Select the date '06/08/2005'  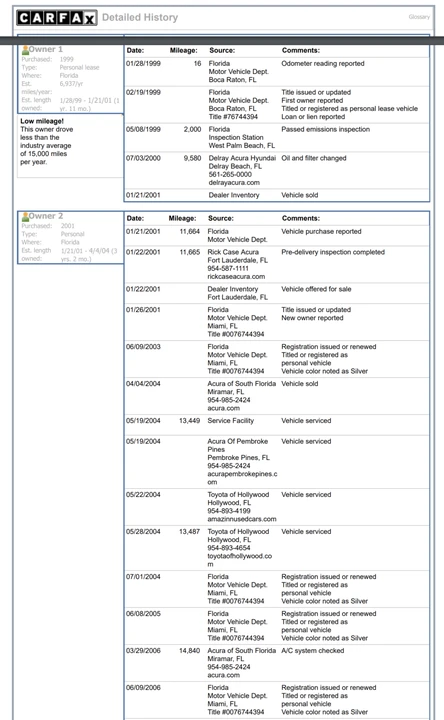click(x=143, y=614)
